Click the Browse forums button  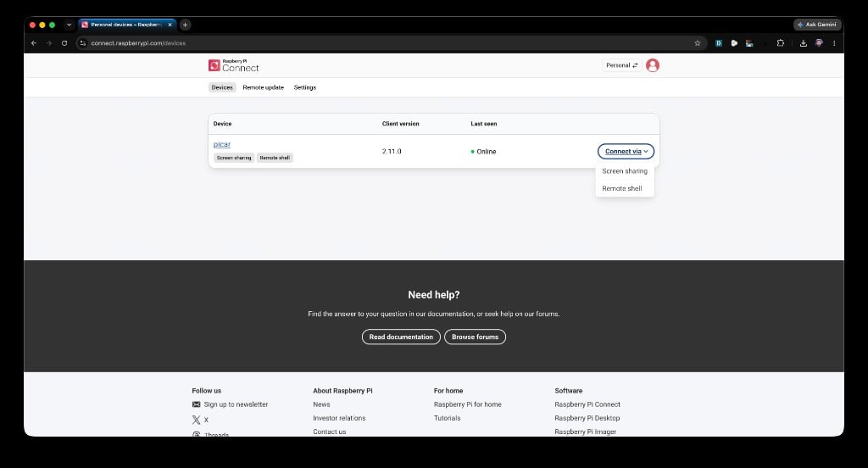tap(475, 337)
